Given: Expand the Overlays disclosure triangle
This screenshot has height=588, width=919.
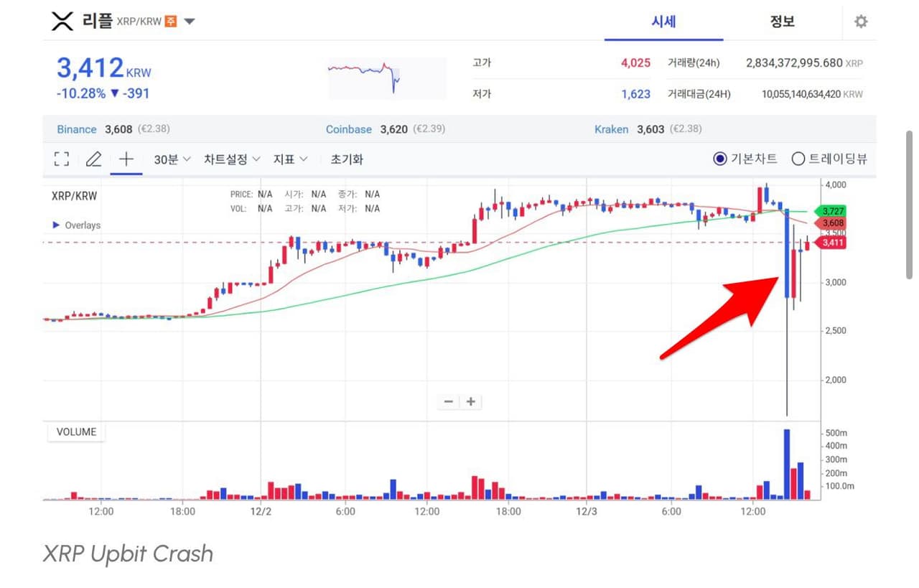Looking at the screenshot, I should (57, 225).
